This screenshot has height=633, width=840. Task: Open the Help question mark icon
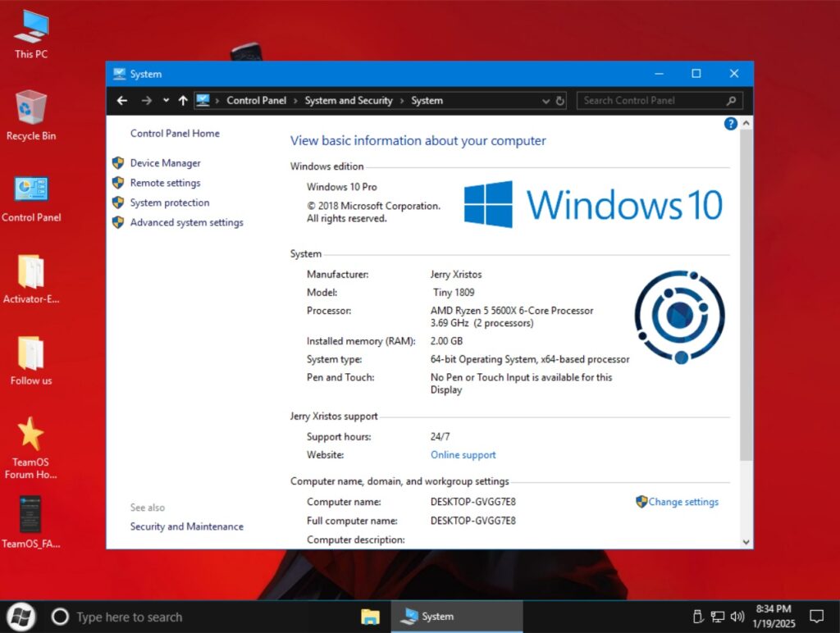click(730, 124)
